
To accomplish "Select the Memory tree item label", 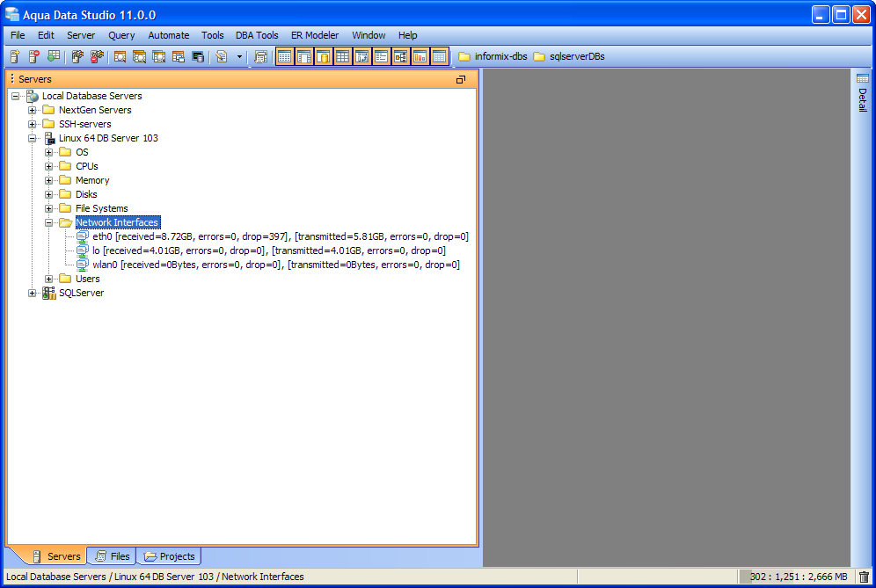I will click(92, 180).
